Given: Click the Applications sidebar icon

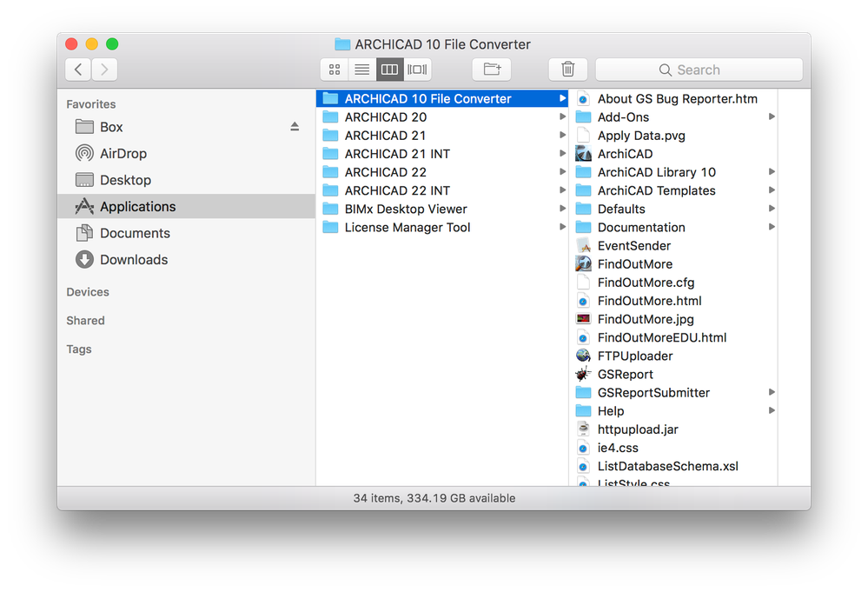Looking at the screenshot, I should pos(84,206).
